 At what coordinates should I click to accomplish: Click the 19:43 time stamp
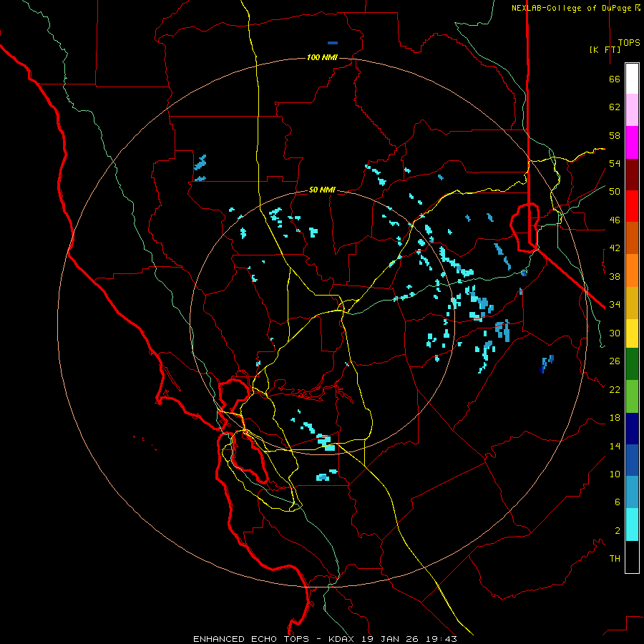(442, 639)
